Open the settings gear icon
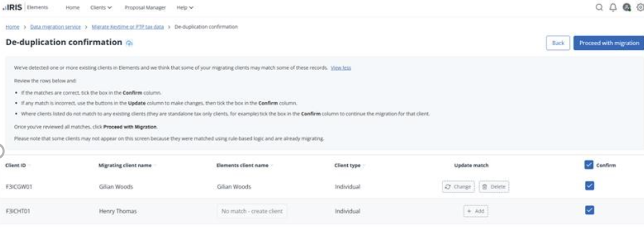The width and height of the screenshot is (644, 228). 639,8
